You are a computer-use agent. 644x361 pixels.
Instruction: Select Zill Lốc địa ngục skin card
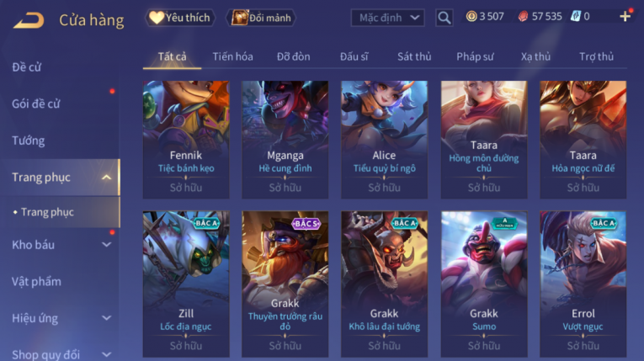pyautogui.click(x=186, y=284)
